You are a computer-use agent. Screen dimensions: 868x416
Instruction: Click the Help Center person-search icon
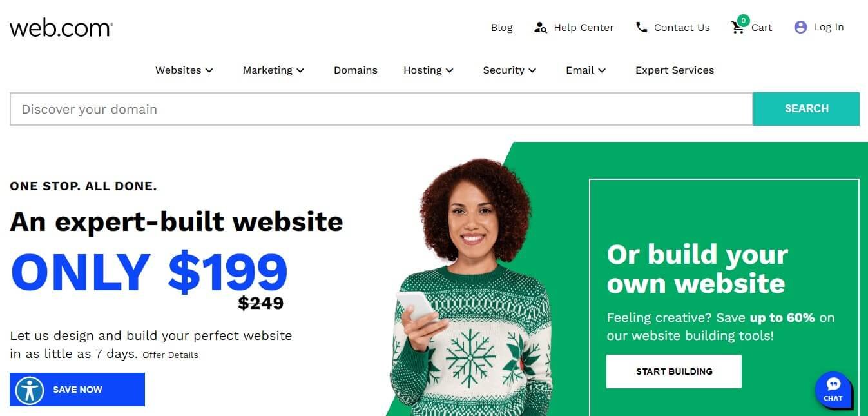click(x=541, y=28)
